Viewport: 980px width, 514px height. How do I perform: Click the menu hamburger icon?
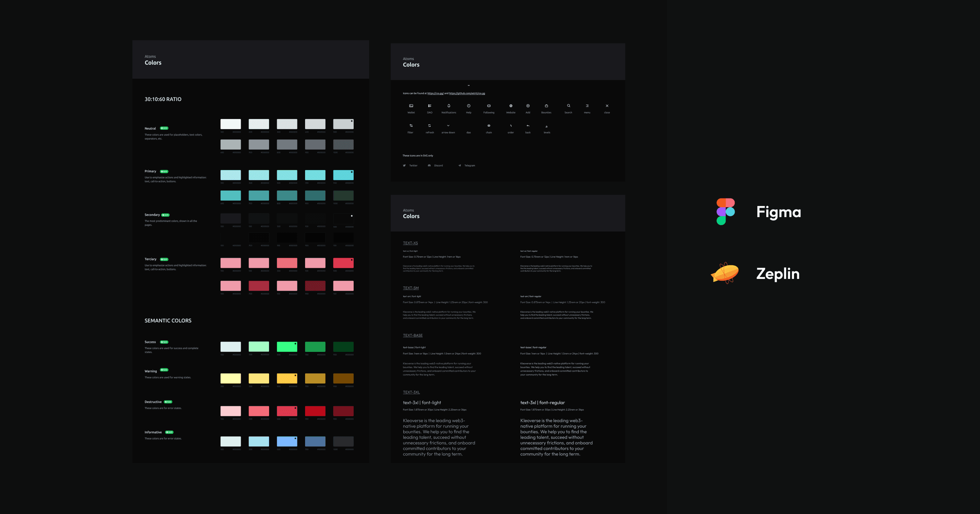pos(586,106)
